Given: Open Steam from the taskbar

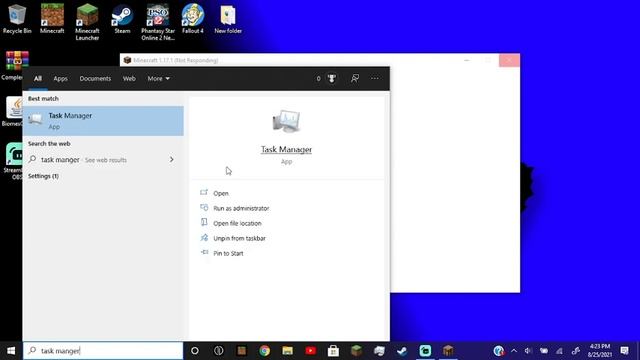Looking at the screenshot, I should point(402,351).
